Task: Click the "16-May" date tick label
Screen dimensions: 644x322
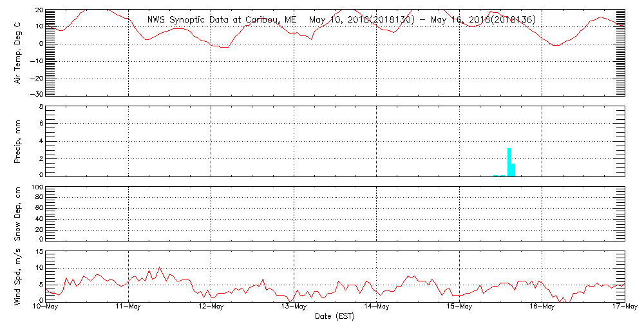Action: pos(542,307)
